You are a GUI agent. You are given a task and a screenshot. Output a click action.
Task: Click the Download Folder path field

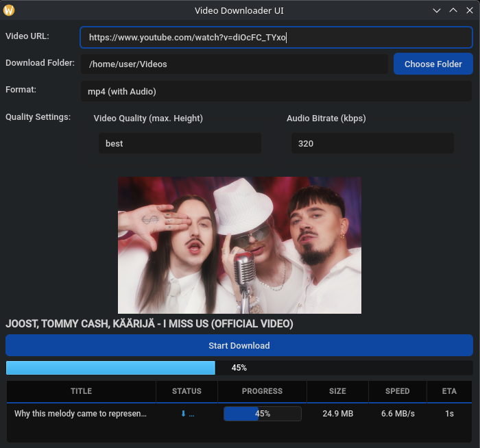coord(235,64)
